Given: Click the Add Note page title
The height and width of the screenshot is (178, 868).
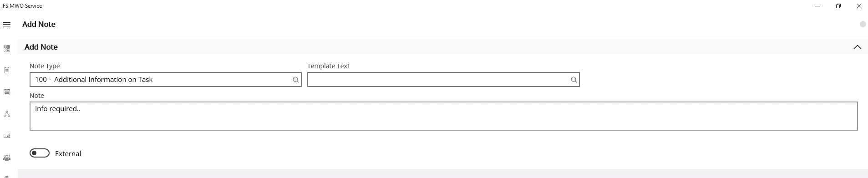Looking at the screenshot, I should (x=39, y=25).
